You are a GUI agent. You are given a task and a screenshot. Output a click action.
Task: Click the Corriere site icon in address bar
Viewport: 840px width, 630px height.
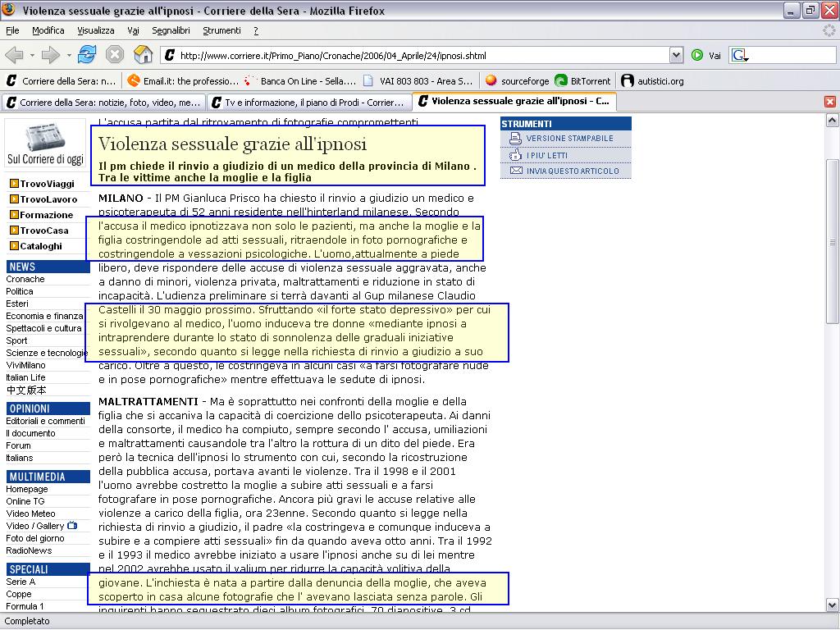[170, 55]
